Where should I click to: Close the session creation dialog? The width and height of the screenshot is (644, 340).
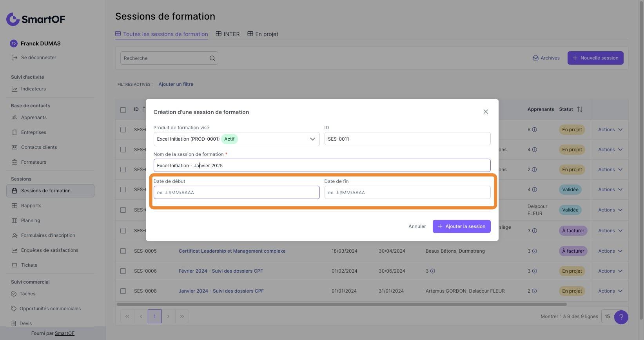pyautogui.click(x=486, y=112)
